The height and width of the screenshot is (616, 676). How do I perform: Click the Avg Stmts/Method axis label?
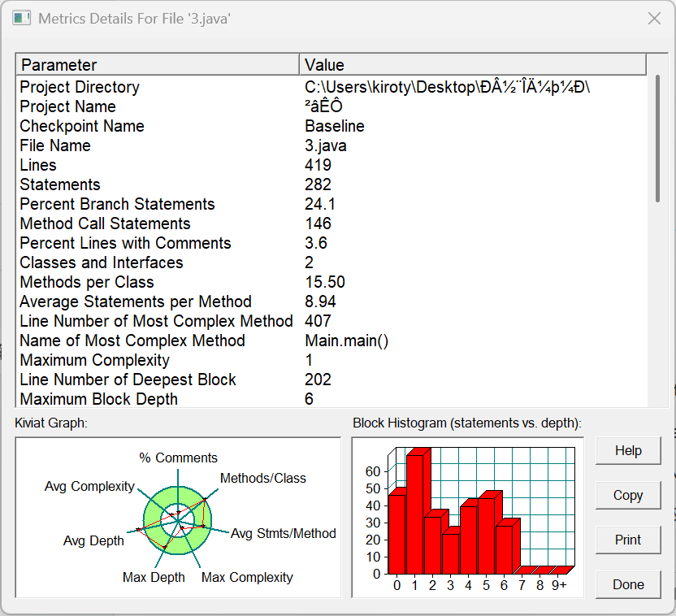tap(284, 533)
